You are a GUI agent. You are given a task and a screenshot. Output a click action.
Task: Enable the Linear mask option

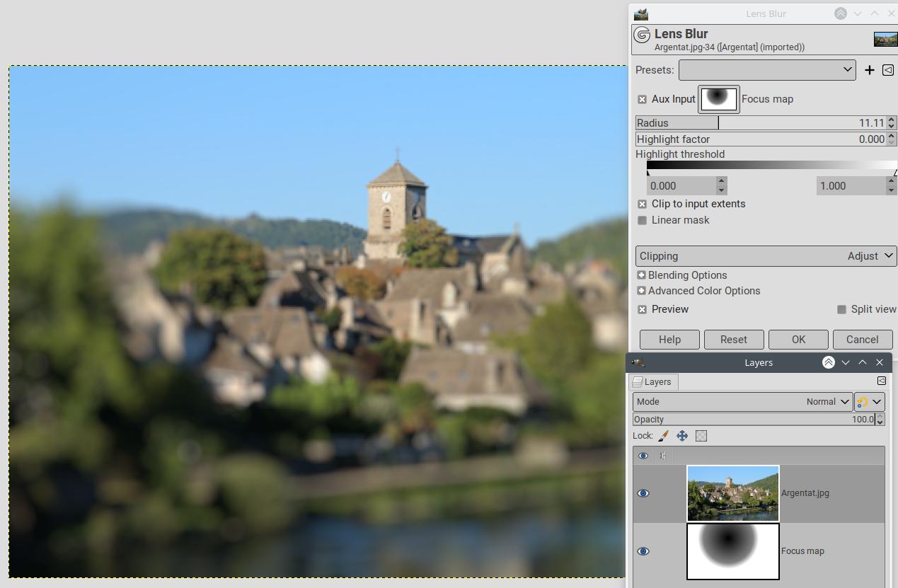[642, 220]
